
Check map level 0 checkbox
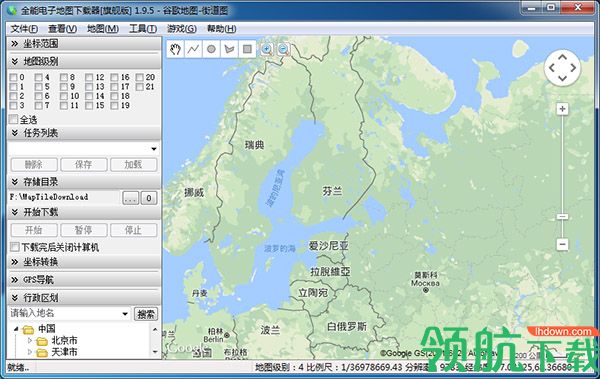13,77
